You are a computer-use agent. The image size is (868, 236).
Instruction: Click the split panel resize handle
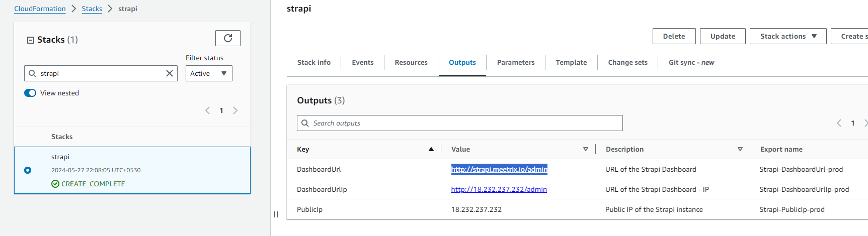click(x=276, y=214)
